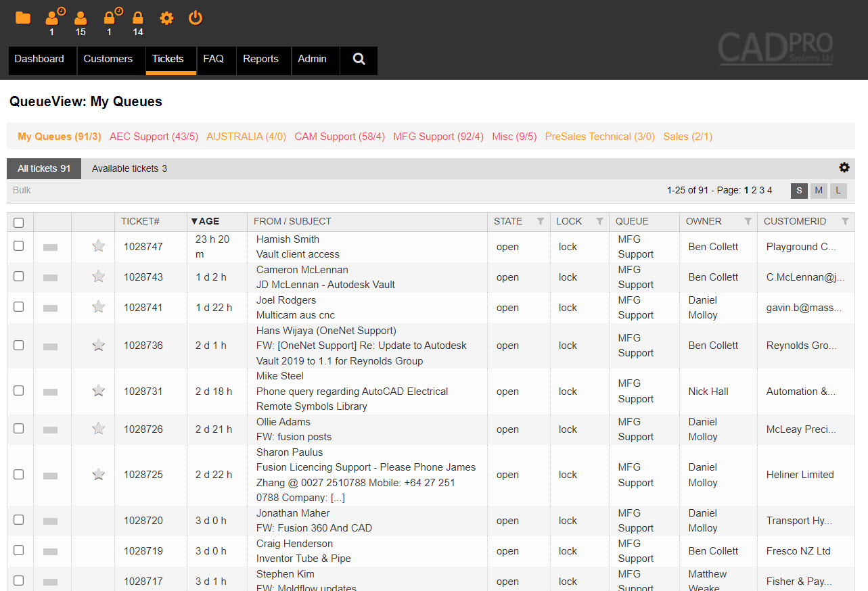
Task: Go to page 4 of results
Action: click(769, 190)
